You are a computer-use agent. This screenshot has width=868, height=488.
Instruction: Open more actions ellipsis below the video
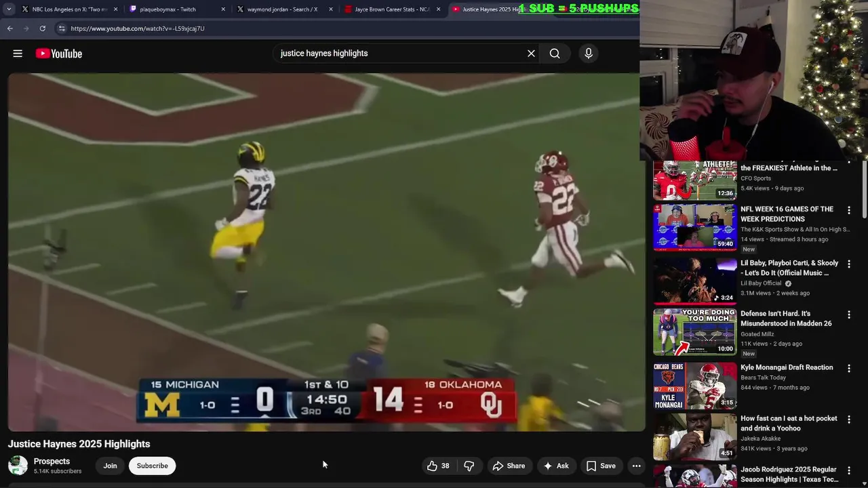[636, 466]
